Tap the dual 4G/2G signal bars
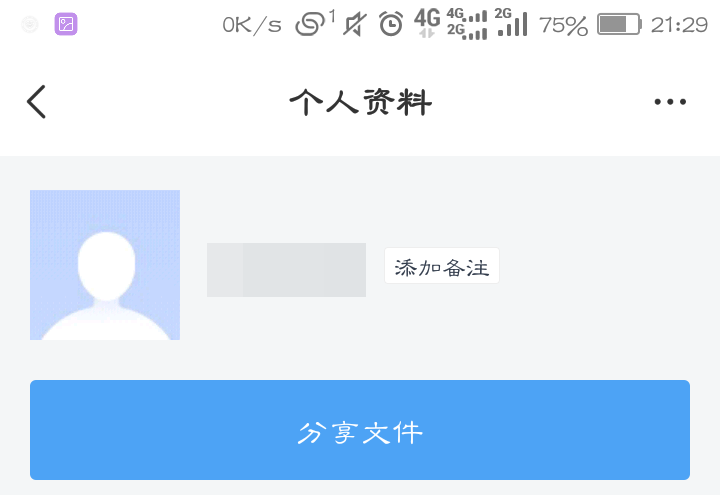Screen dimensions: 720x495 coord(467,24)
